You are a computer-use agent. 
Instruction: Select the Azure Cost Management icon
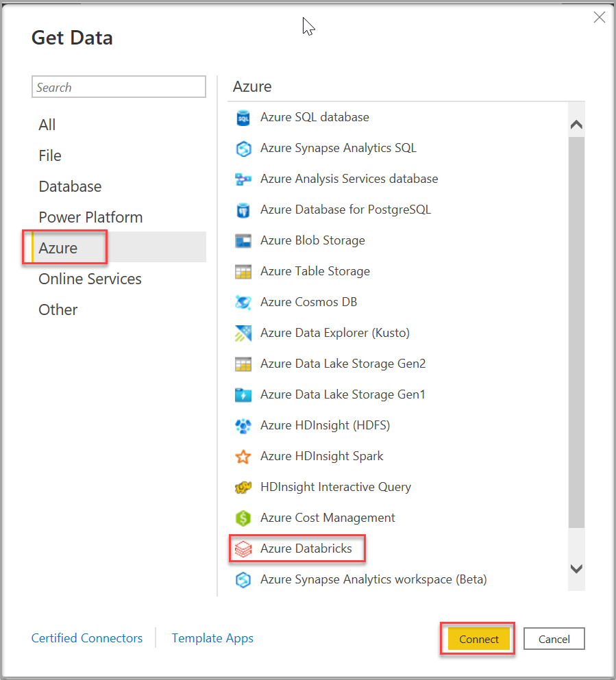click(243, 518)
